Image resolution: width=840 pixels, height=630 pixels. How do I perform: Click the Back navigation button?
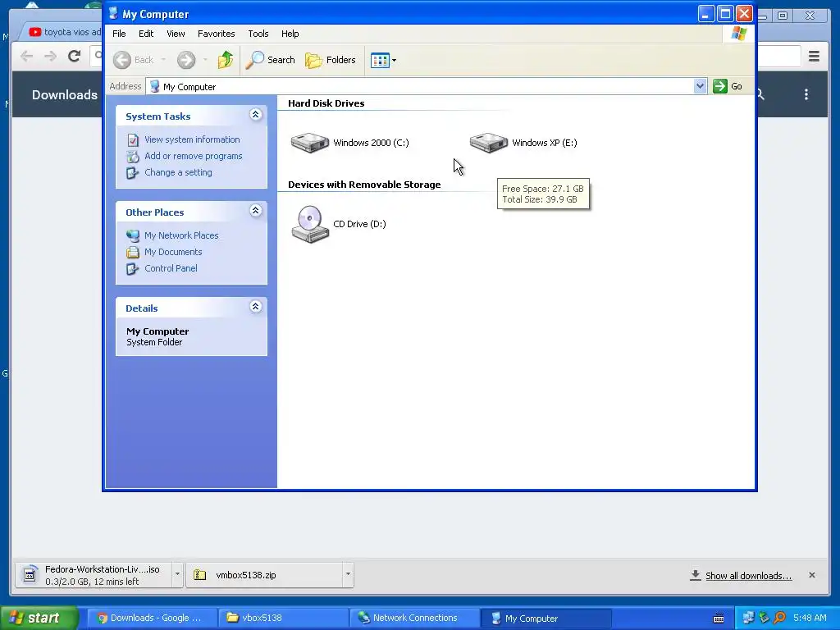point(134,60)
